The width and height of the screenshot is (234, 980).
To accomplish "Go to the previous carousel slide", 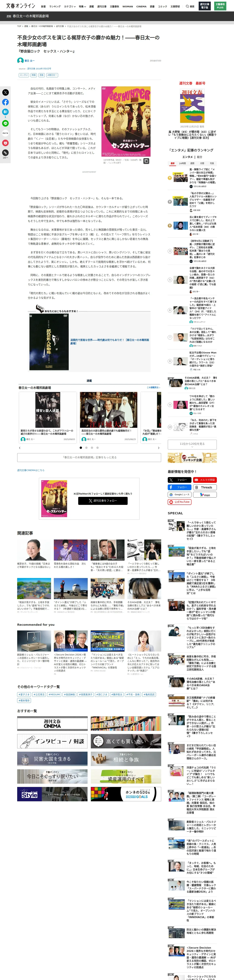I will [19, 448].
